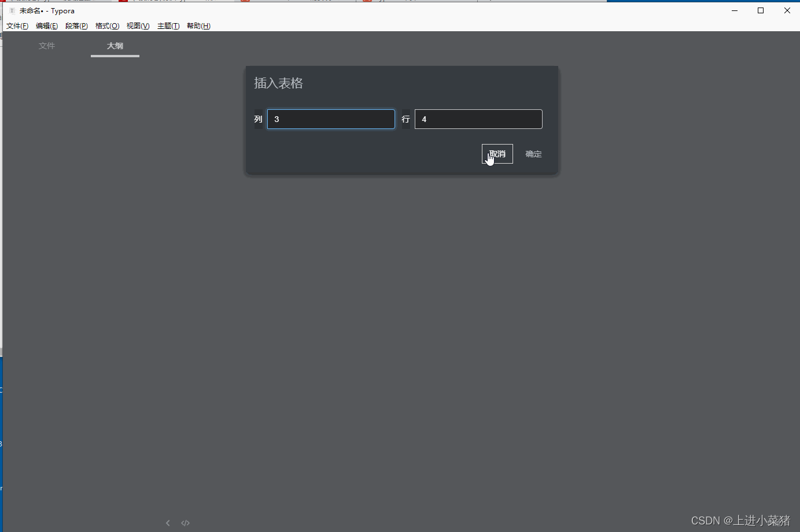Switch to the 大纲 sidebar tab

[x=115, y=46]
